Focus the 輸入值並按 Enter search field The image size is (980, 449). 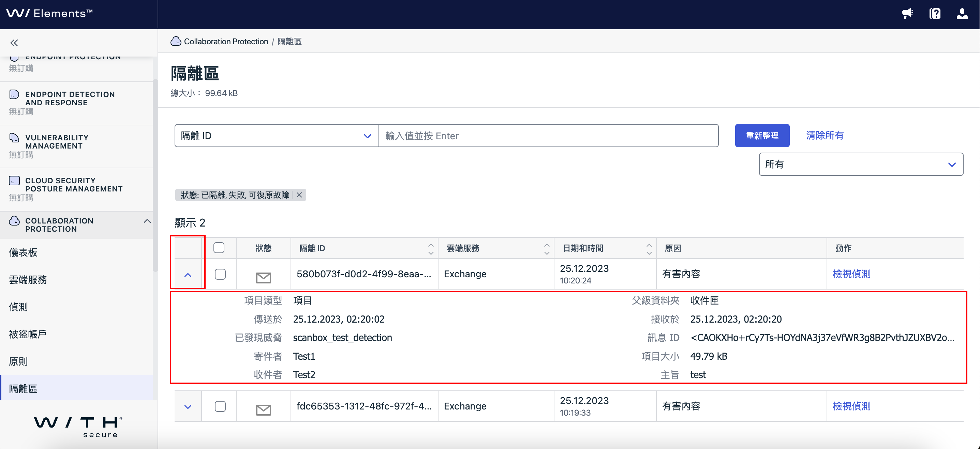coord(549,136)
